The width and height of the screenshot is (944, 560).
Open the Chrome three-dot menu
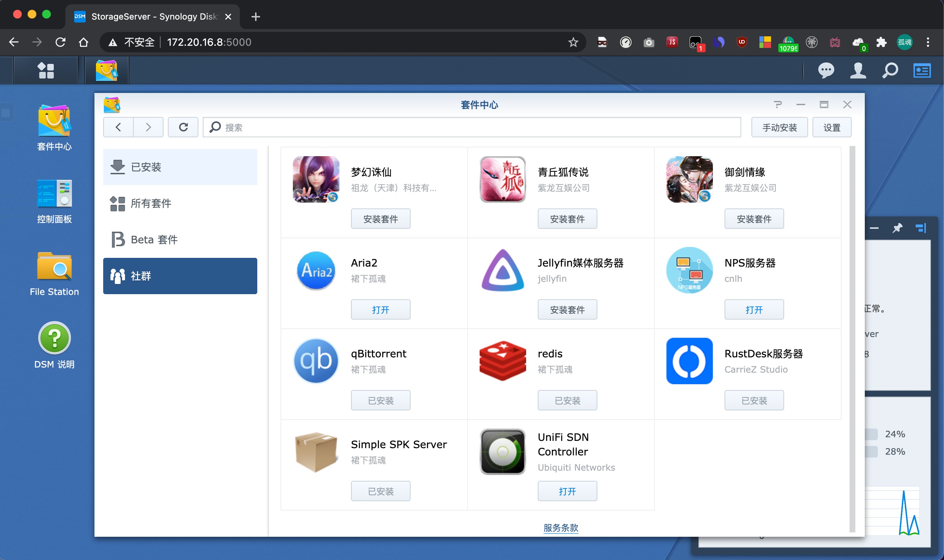928,42
